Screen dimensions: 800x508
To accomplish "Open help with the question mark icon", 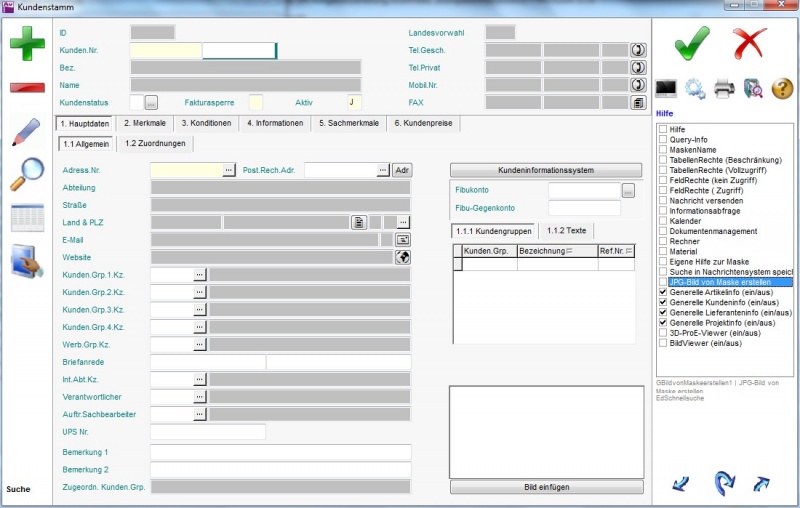I will coord(782,89).
